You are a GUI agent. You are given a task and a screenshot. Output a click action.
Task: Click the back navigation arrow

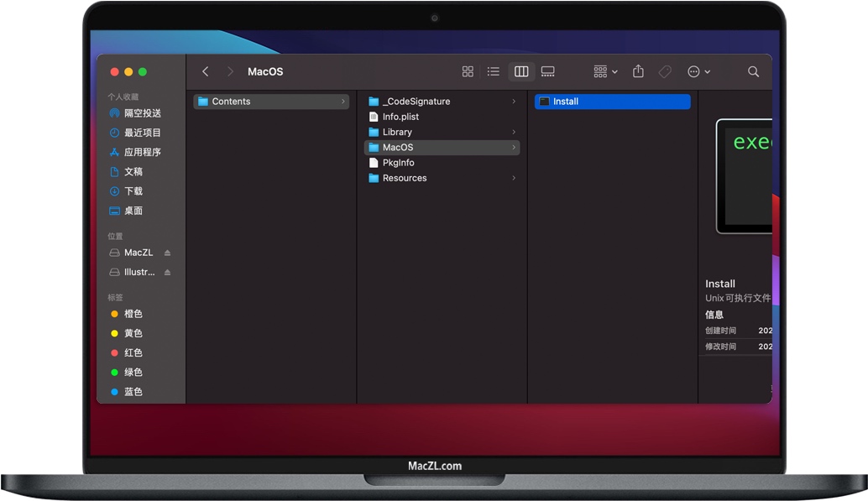pos(206,71)
